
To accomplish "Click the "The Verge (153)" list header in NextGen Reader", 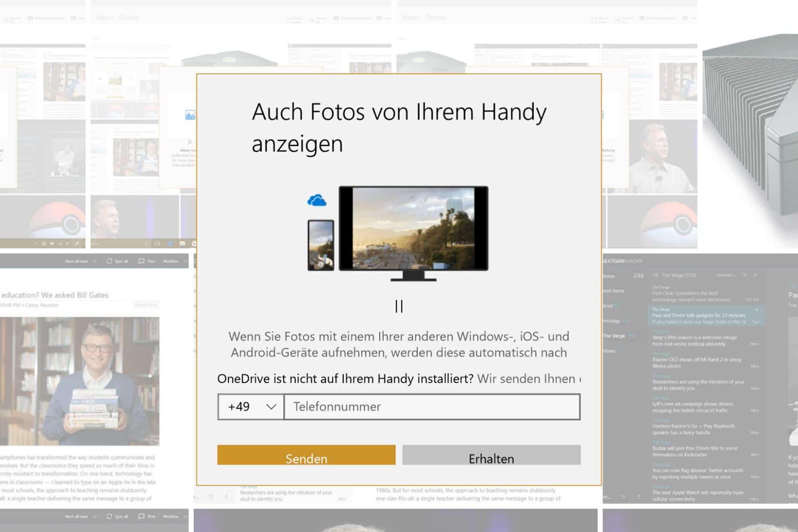I will click(x=679, y=275).
